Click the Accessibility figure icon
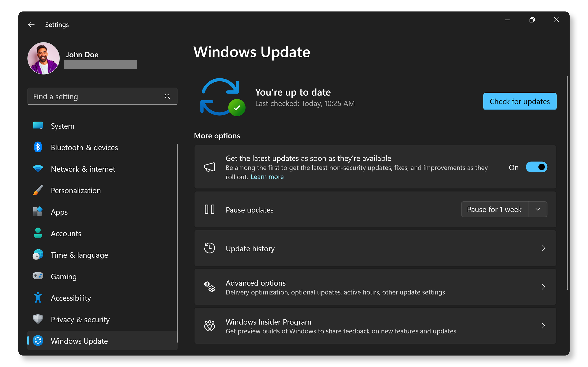Viewport: 588px width, 367px height. 38,298
